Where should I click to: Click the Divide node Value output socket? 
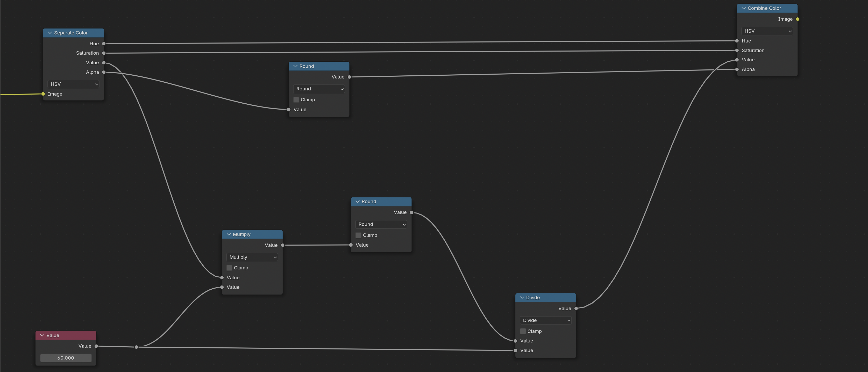click(x=576, y=308)
